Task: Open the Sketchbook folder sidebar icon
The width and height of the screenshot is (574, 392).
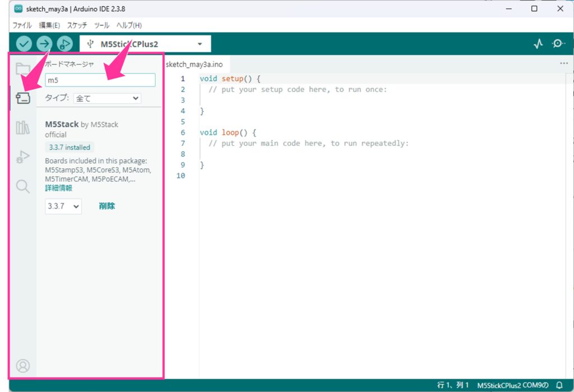Action: click(22, 69)
